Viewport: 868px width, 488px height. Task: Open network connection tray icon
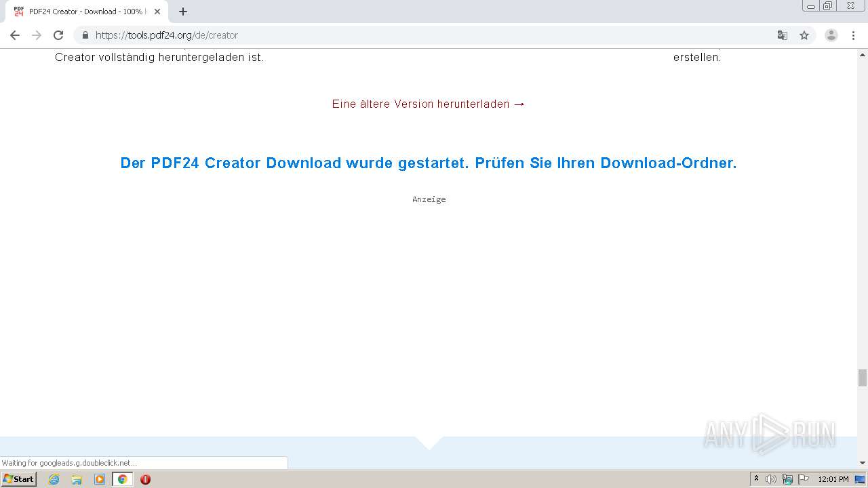pyautogui.click(x=787, y=479)
